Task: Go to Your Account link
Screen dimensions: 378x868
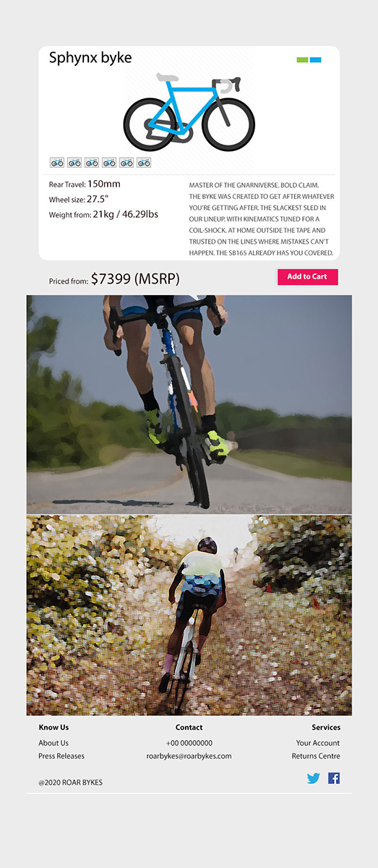Action: [318, 743]
